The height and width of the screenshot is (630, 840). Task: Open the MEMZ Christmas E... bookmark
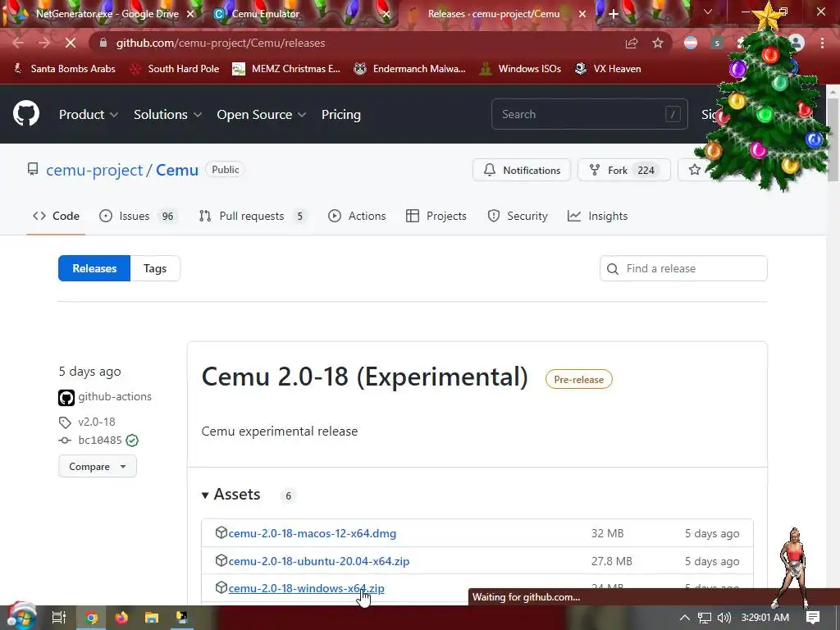286,69
